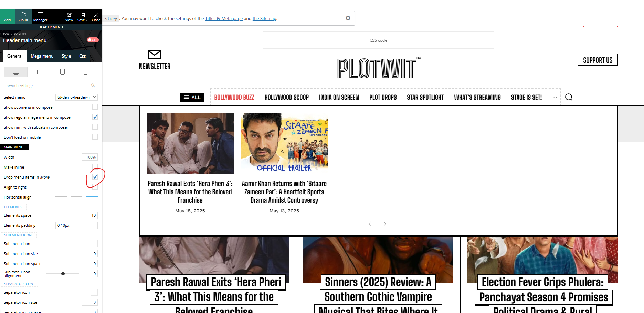Image resolution: width=644 pixels, height=313 pixels.
Task: Uncheck Drop menu items in More
Action: coord(95,177)
